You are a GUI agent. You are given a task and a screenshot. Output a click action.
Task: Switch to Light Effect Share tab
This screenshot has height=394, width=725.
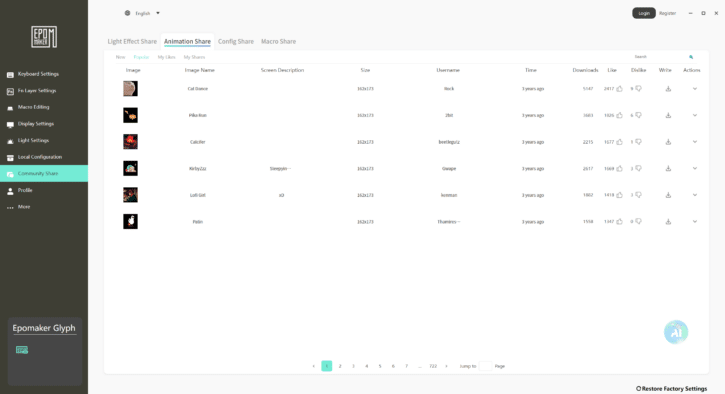click(x=132, y=42)
